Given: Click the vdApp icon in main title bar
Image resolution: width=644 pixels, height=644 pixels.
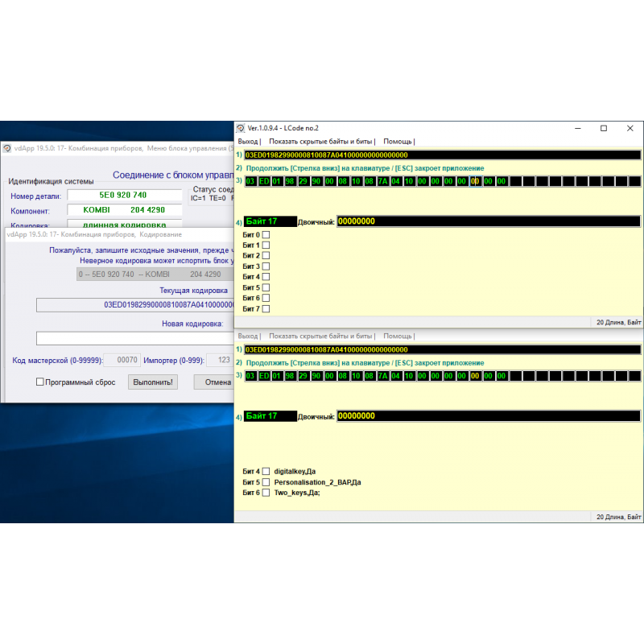Looking at the screenshot, I should pyautogui.click(x=6, y=148).
